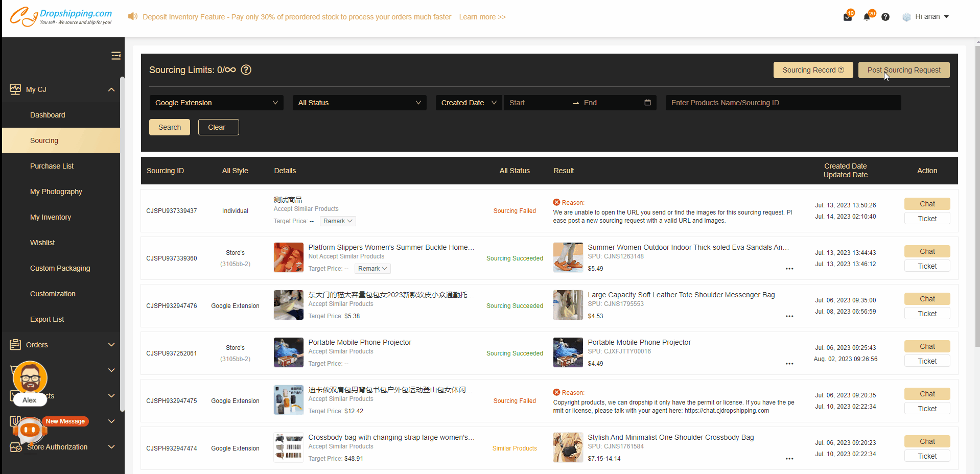Go to Dashboard in the sidebar

[48, 115]
